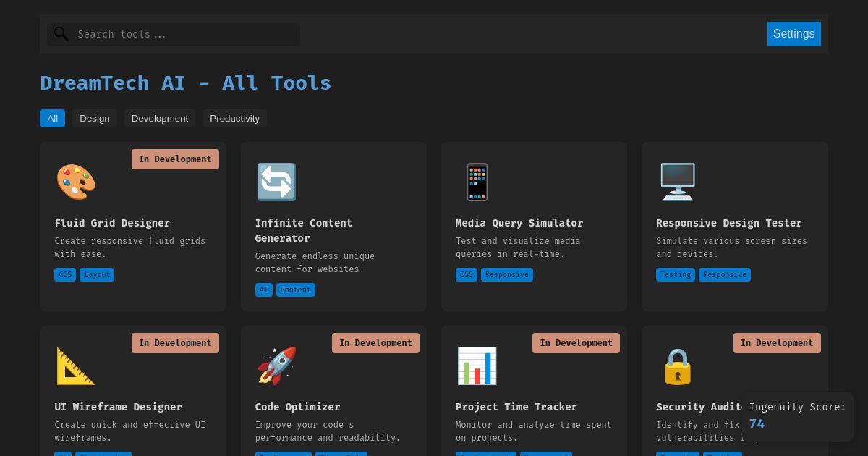
Task: Click the palette icon on Fluid Grid Designer
Action: tap(76, 182)
